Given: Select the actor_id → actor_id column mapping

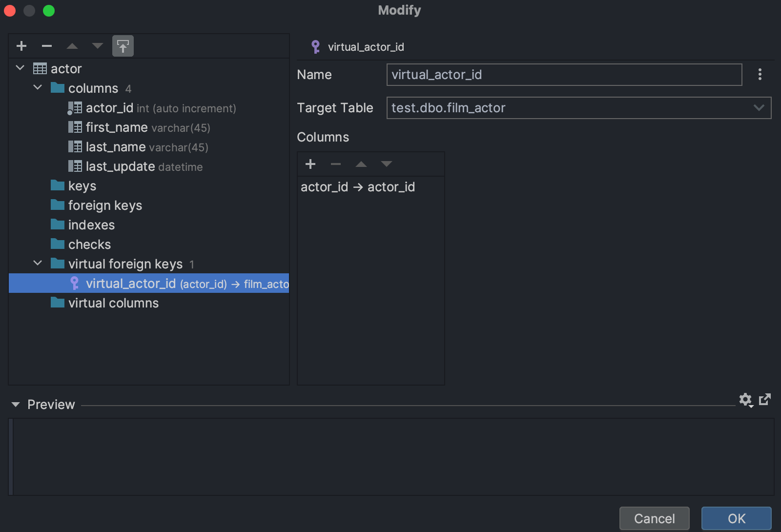Looking at the screenshot, I should pos(358,187).
